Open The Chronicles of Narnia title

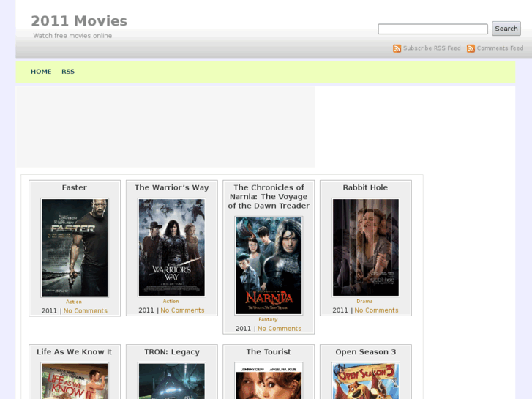point(269,197)
